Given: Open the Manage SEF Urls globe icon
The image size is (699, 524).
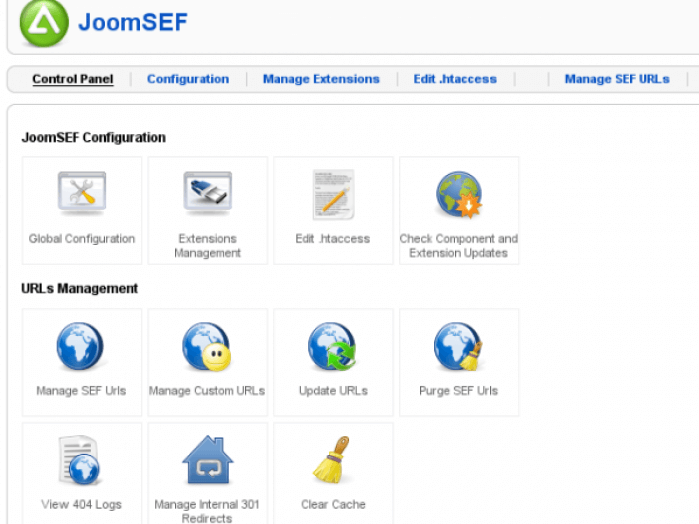Looking at the screenshot, I should [80, 346].
